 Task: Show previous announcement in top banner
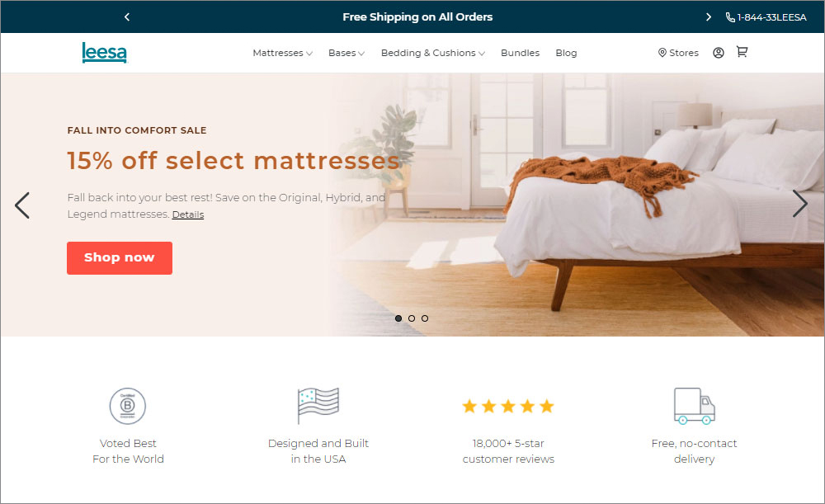(127, 16)
